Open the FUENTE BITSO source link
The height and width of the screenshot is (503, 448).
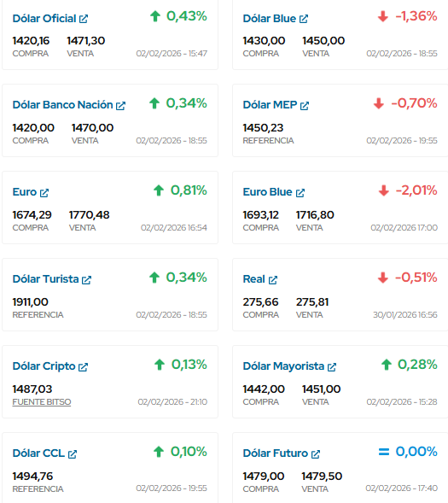click(42, 402)
